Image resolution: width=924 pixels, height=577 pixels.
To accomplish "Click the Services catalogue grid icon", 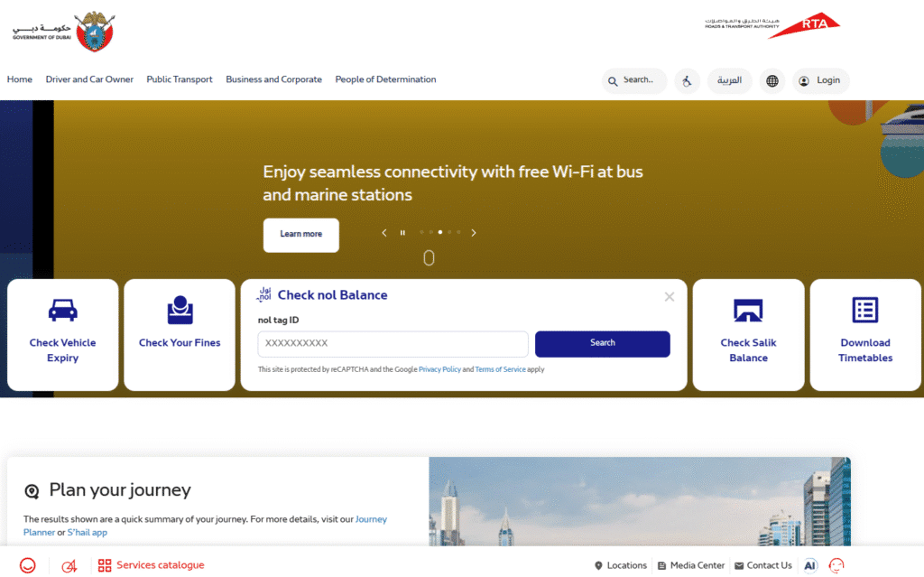I will tap(105, 565).
